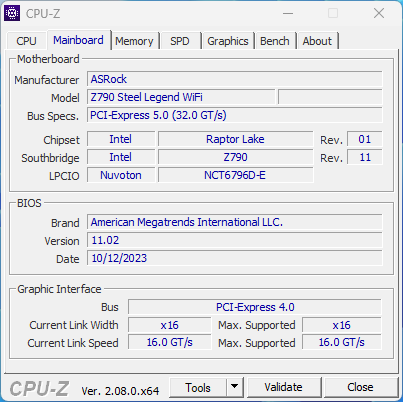Viewport: 403px width, 402px height.
Task: Close the window with the X icon
Action: [379, 14]
